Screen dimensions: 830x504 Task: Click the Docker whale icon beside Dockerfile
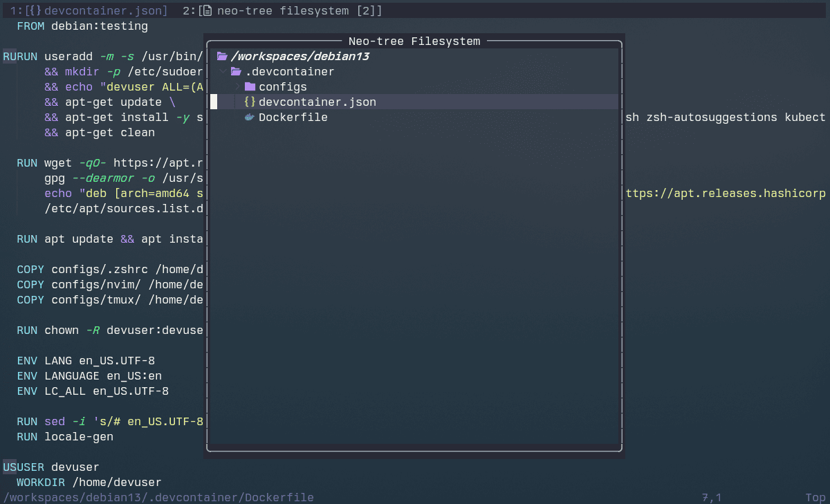point(250,118)
